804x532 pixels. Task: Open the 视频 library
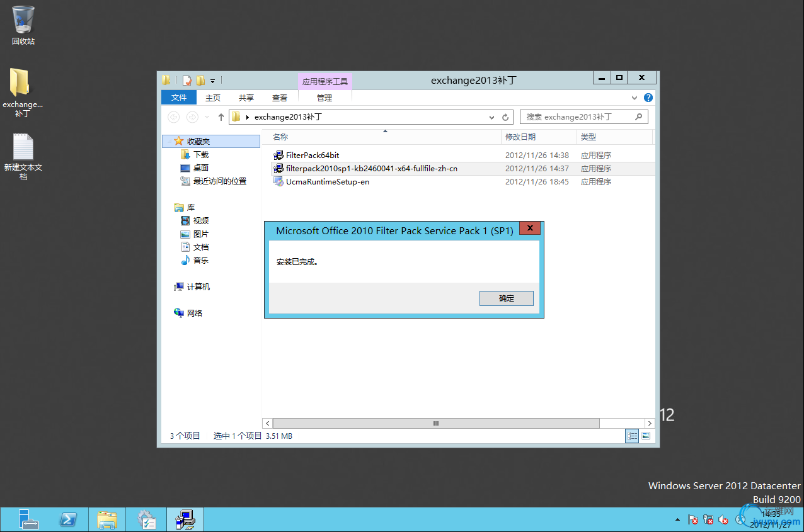(201, 220)
